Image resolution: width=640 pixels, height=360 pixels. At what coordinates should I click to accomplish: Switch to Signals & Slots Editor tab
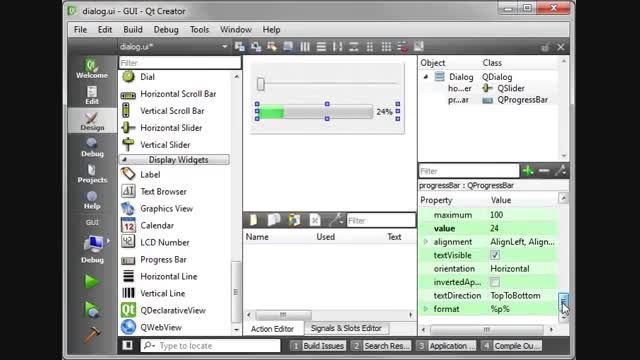346,328
